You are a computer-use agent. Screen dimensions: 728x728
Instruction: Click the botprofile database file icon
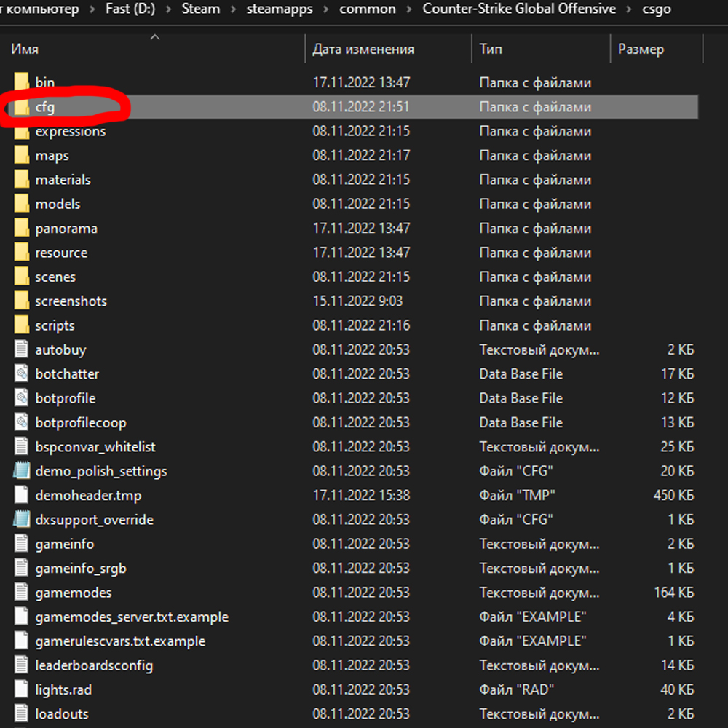21,397
